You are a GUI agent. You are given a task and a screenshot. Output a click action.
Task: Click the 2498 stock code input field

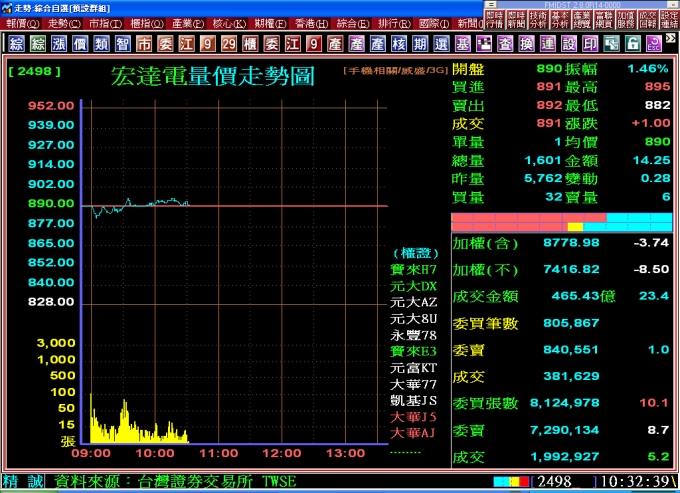point(565,481)
